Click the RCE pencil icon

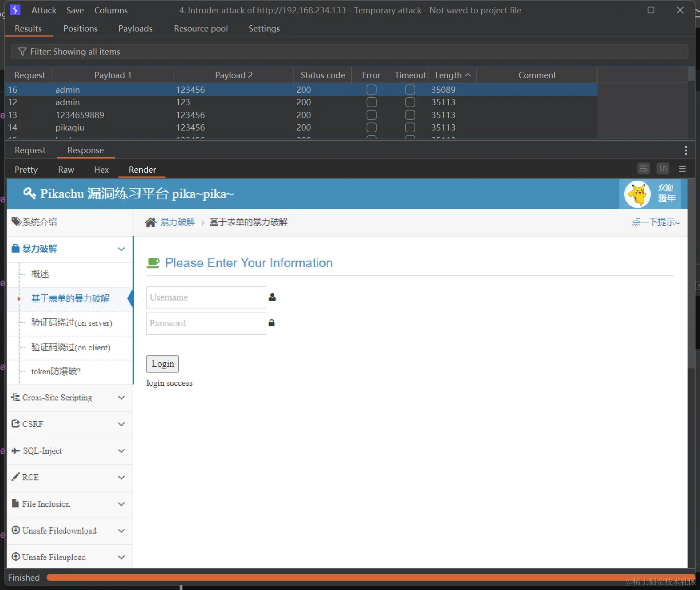coord(16,477)
